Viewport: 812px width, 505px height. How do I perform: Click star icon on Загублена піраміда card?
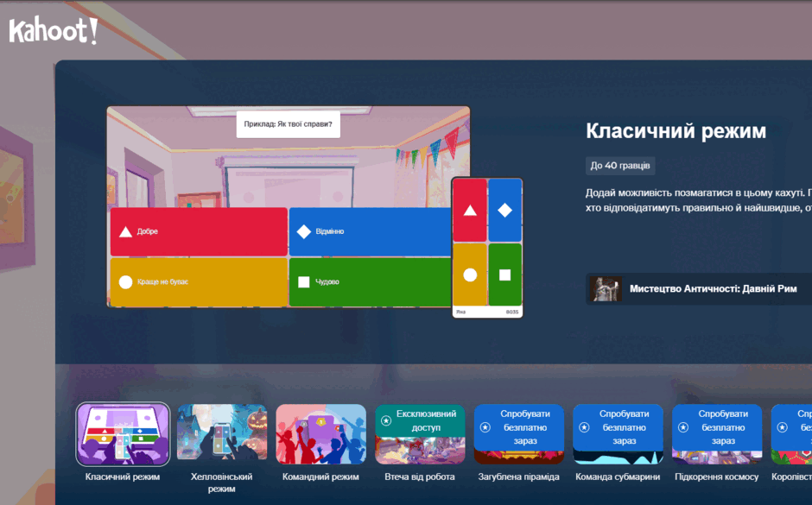coord(485,427)
